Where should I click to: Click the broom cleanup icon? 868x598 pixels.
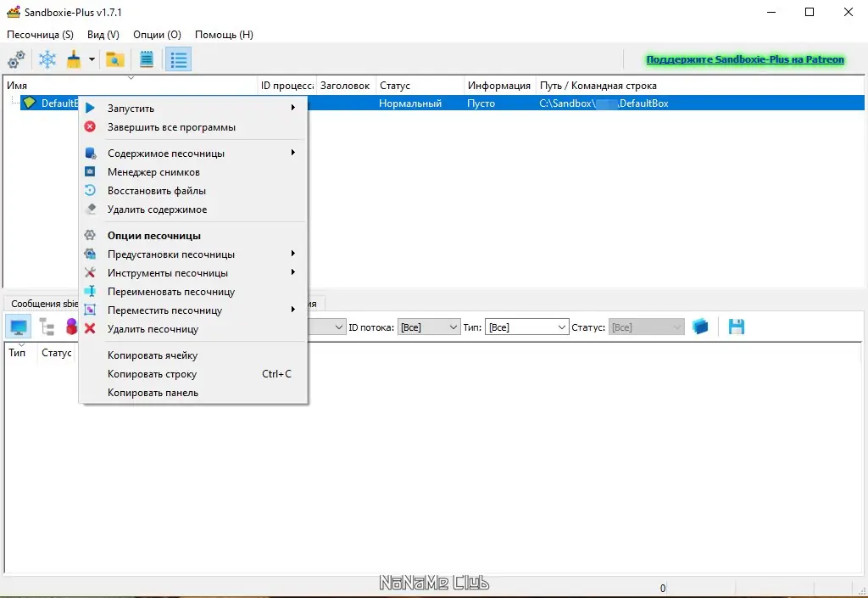tap(74, 59)
